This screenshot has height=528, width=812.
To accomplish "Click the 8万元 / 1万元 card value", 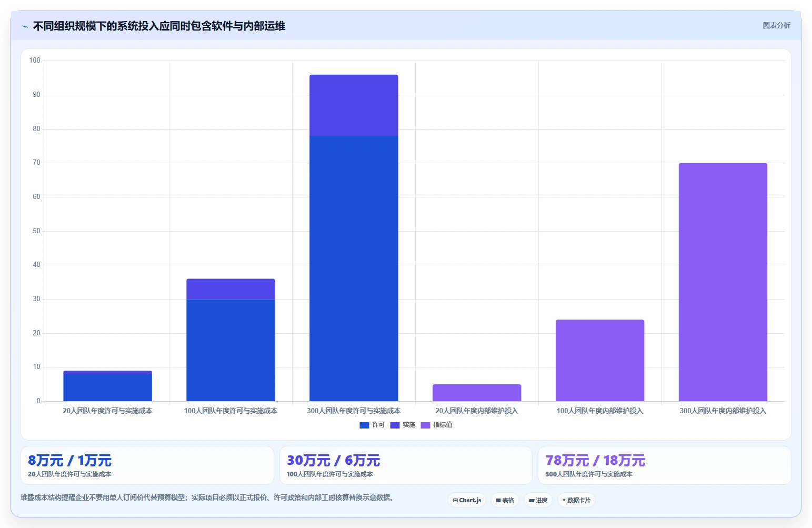I will (x=69, y=461).
